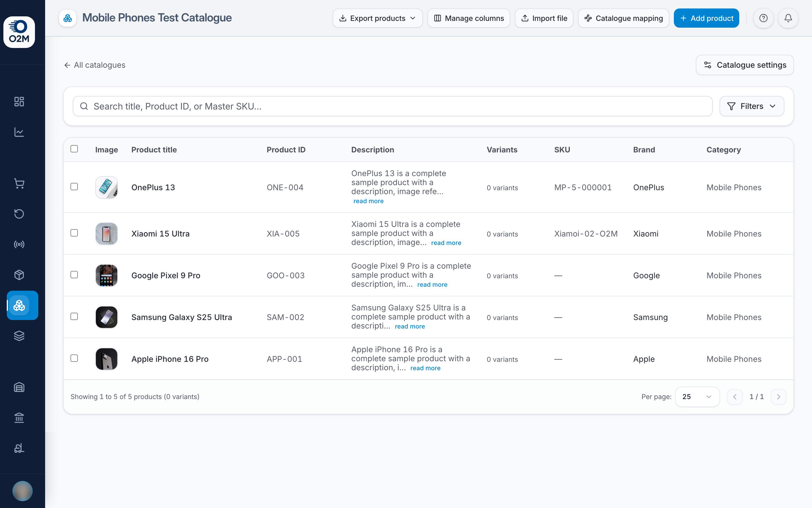
Task: Expand the Filters dropdown
Action: 752,106
